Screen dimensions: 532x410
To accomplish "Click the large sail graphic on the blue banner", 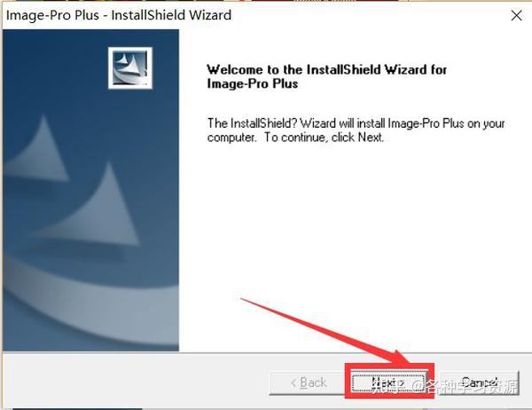I will (98, 207).
